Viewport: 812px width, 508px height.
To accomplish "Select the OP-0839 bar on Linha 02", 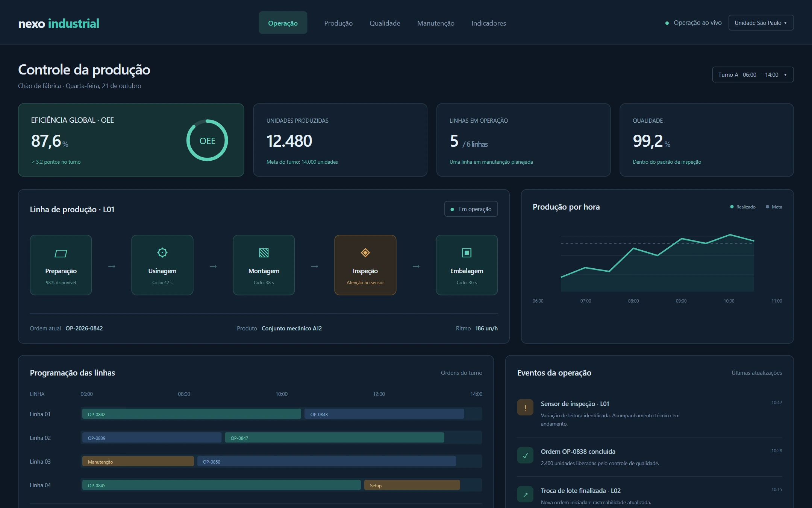I will tap(152, 438).
